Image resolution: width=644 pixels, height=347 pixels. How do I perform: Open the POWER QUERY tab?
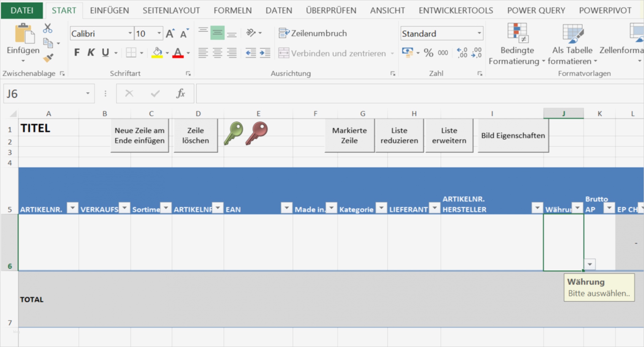coord(536,10)
